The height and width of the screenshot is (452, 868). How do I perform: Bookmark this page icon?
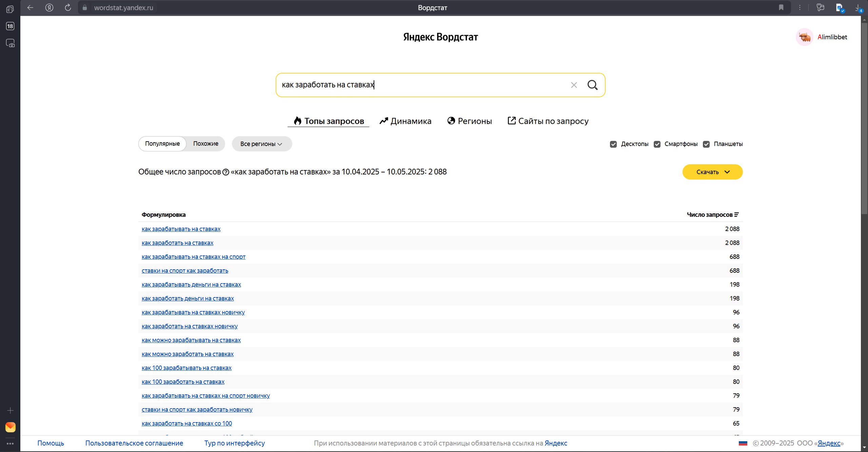click(x=781, y=7)
